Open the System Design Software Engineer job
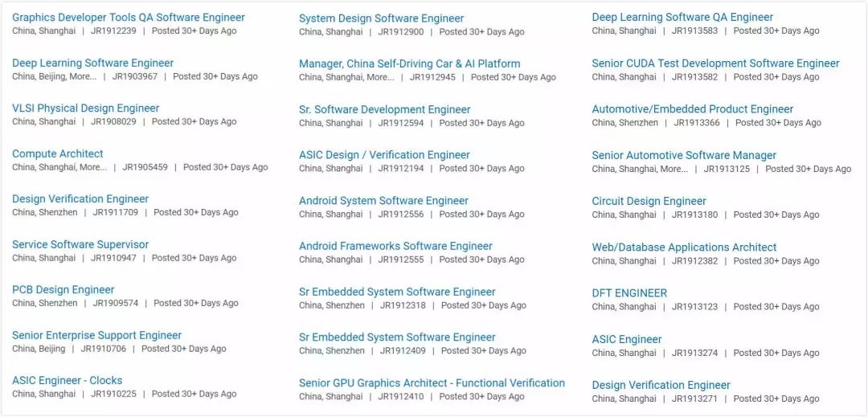The height and width of the screenshot is (417, 868). pyautogui.click(x=381, y=18)
